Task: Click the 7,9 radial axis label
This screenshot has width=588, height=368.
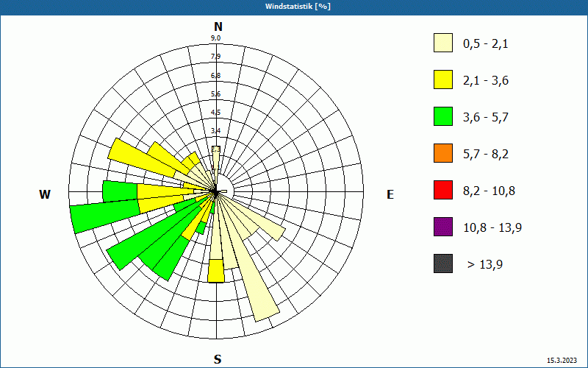Action: (215, 57)
